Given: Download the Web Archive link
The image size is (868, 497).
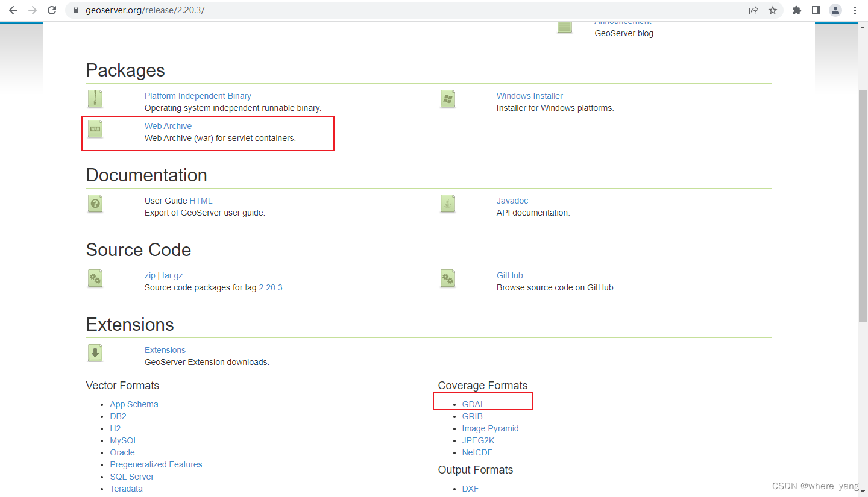Looking at the screenshot, I should coord(168,126).
